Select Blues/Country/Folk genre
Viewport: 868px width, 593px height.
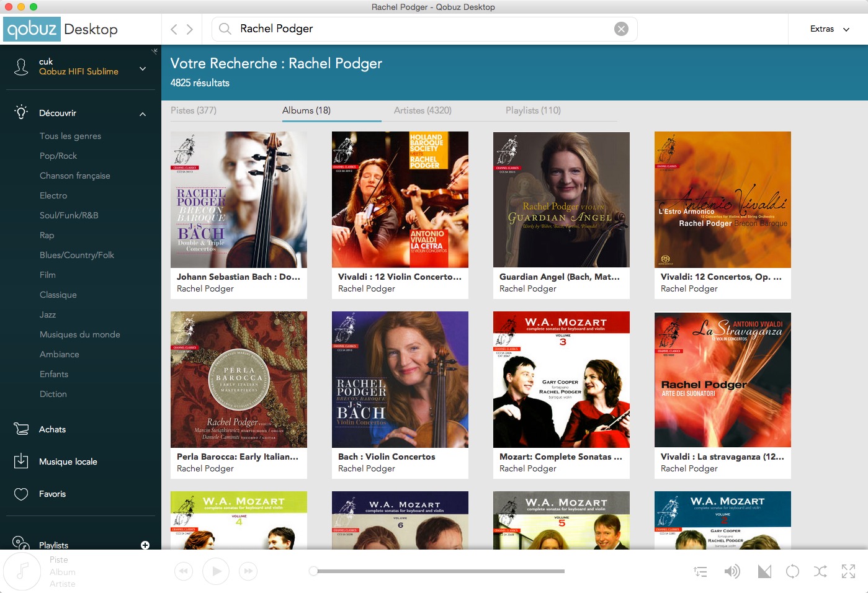(x=77, y=255)
